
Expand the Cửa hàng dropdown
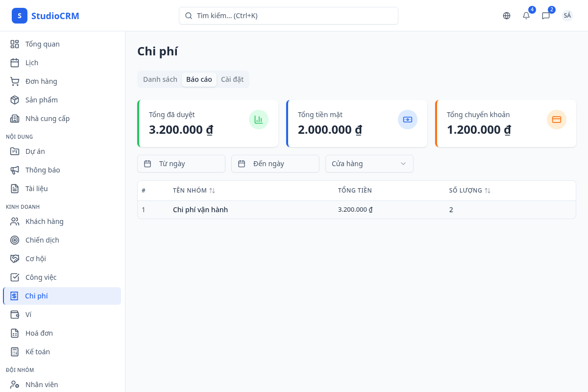369,164
